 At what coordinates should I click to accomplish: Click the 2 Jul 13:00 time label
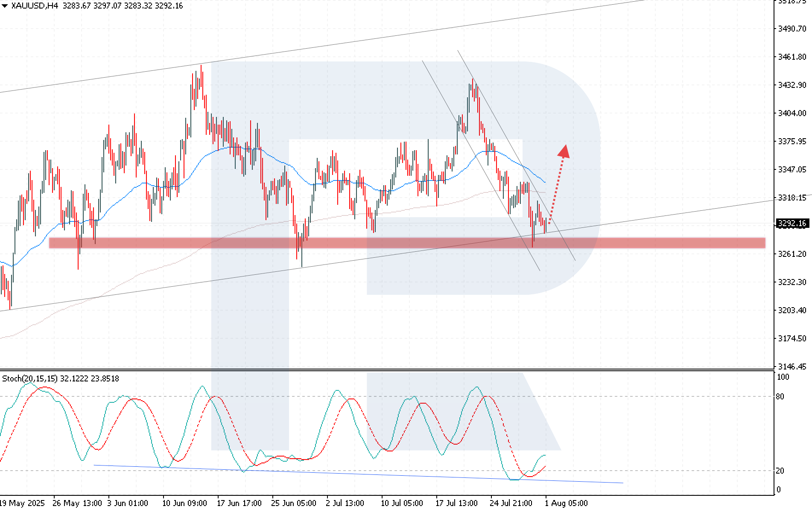point(345,503)
